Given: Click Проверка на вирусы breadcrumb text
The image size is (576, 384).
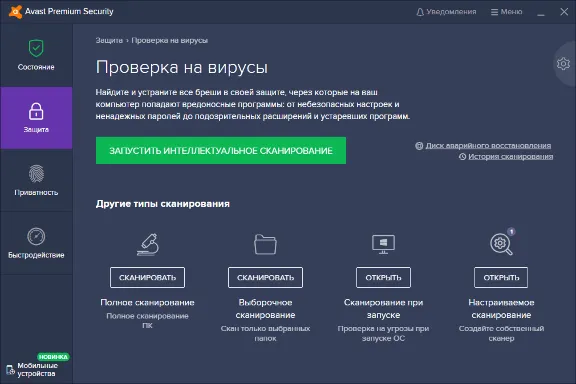Looking at the screenshot, I should [x=170, y=40].
